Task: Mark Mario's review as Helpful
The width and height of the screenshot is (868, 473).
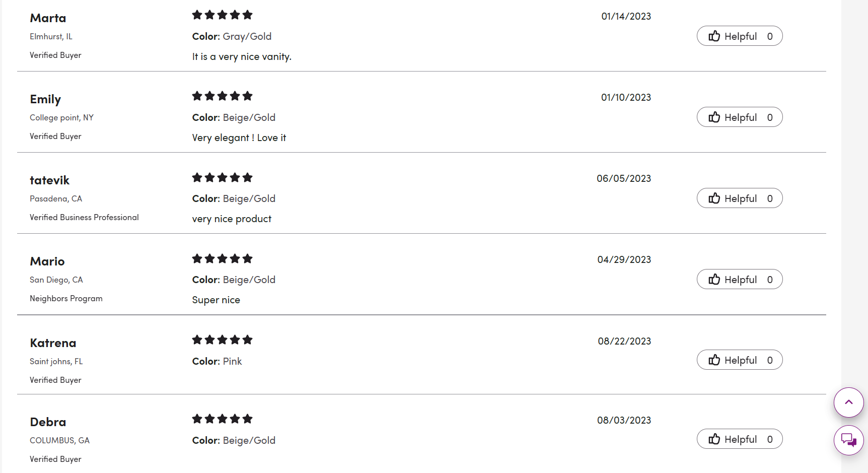Action: [x=740, y=280]
